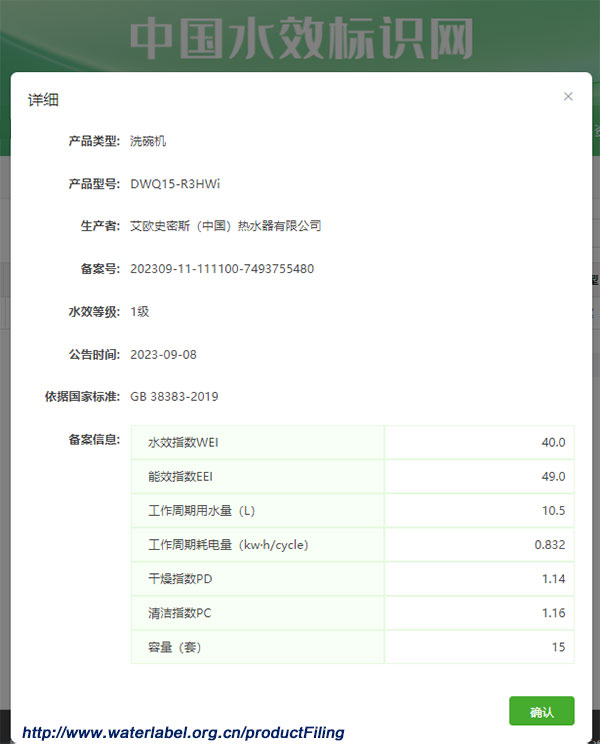Click the 容量 (套) row label
The height and width of the screenshot is (744, 600).
[175, 647]
